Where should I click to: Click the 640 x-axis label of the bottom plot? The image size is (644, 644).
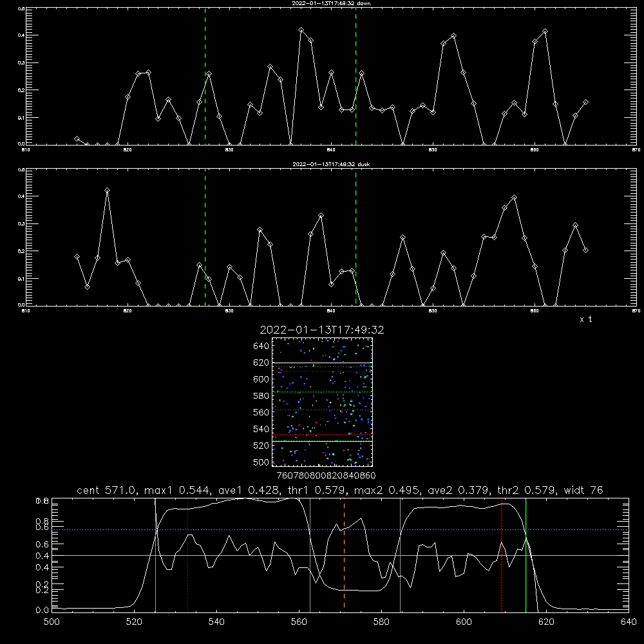[629, 622]
